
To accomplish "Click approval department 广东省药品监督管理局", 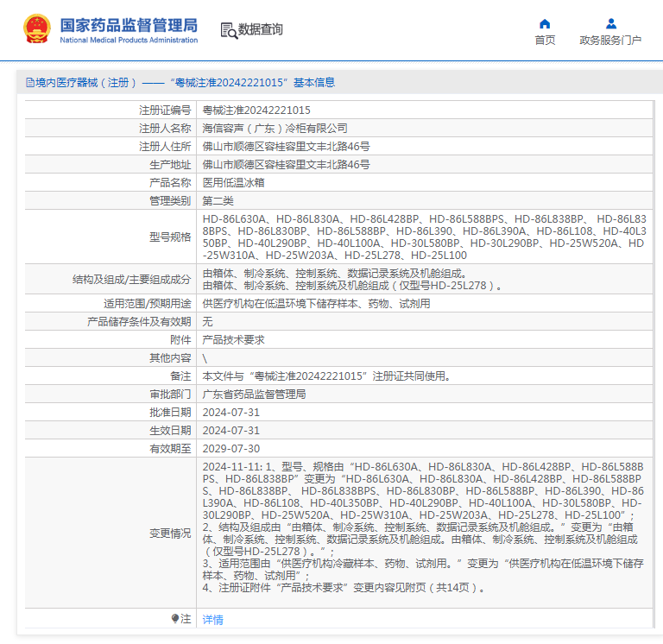I will [x=254, y=395].
